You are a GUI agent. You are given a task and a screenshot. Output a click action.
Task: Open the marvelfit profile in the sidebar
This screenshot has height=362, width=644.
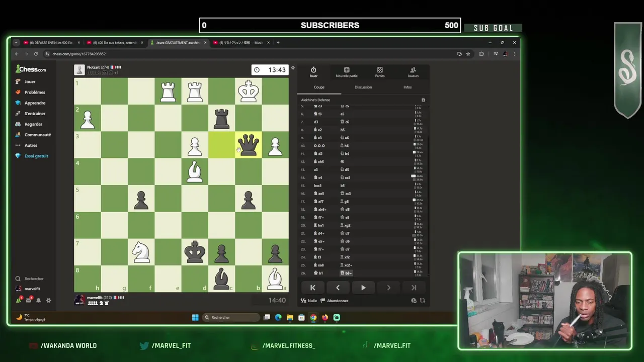point(28,289)
